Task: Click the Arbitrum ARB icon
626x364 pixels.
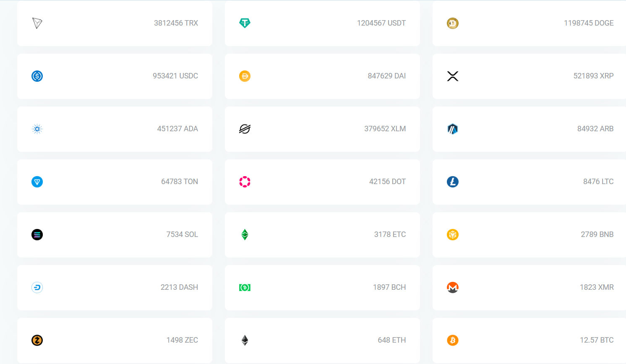Action: (452, 129)
